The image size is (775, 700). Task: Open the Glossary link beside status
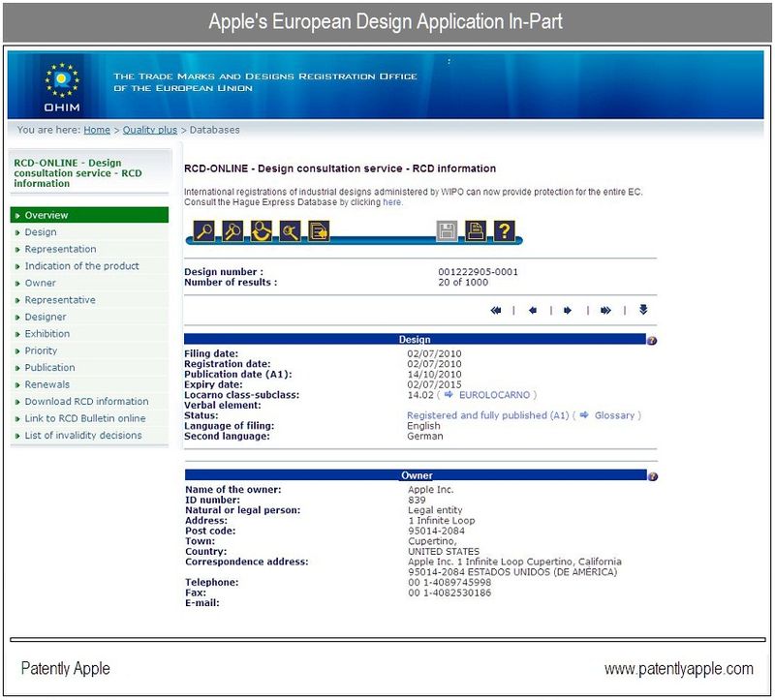tap(614, 415)
